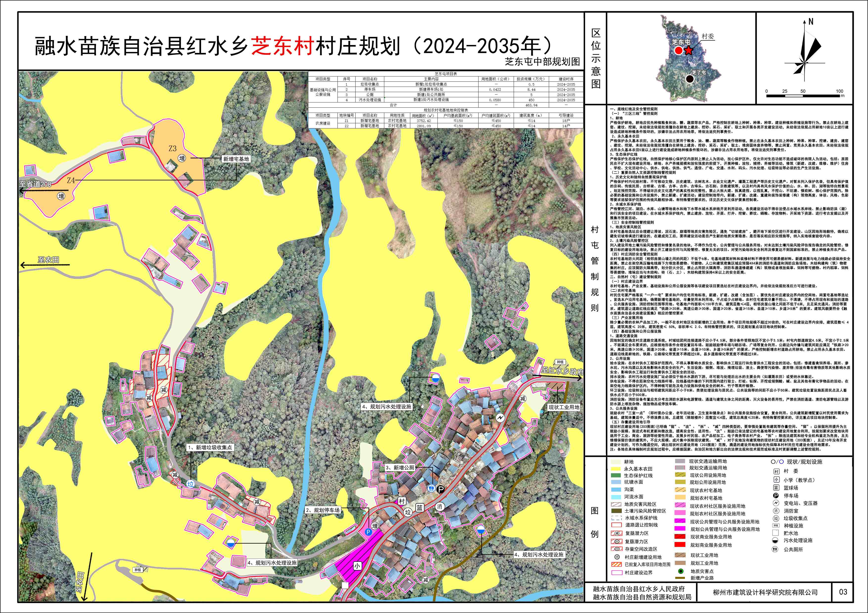Click the 现状工业用地 callout label on the map
Screen dimensions: 868x613
564,407
